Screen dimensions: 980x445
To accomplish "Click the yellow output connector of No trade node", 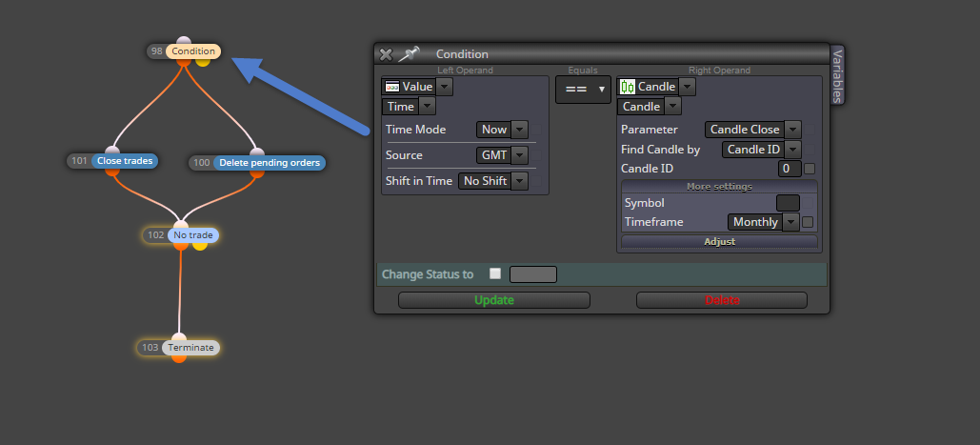I will point(200,246).
